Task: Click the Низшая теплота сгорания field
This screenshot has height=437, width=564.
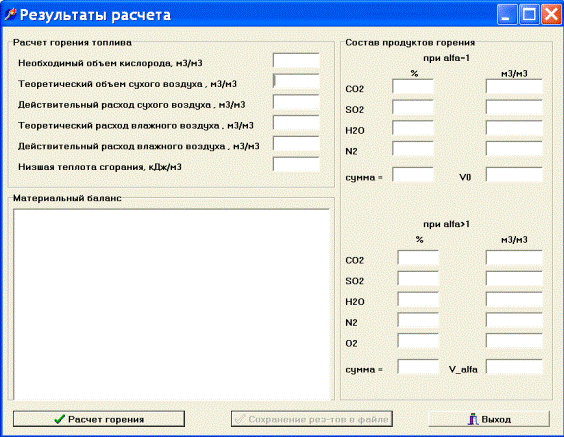Action: 296,165
